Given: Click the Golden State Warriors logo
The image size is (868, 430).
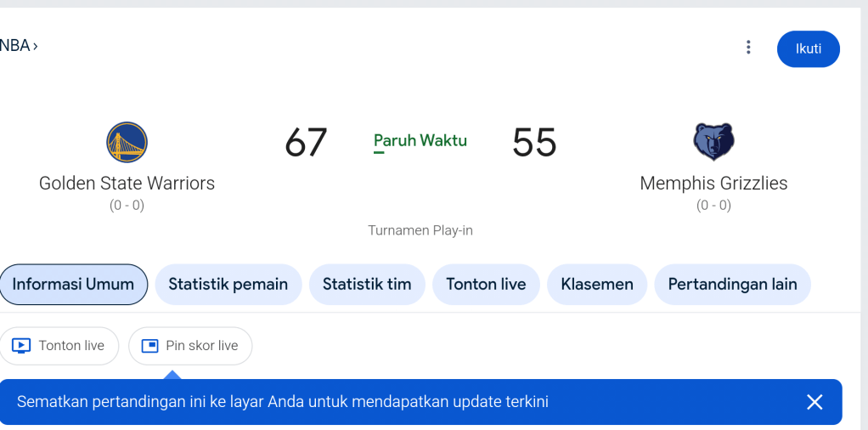Looking at the screenshot, I should click(127, 142).
